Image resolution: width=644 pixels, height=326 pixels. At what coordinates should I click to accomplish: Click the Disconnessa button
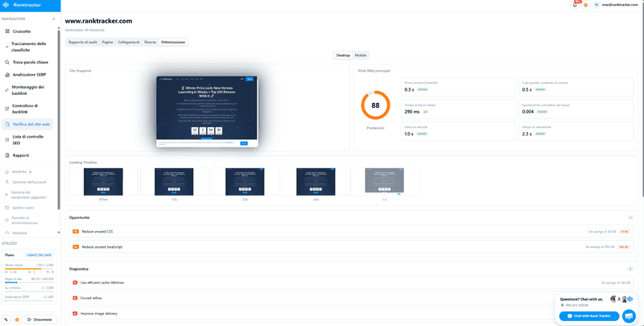tap(40, 320)
